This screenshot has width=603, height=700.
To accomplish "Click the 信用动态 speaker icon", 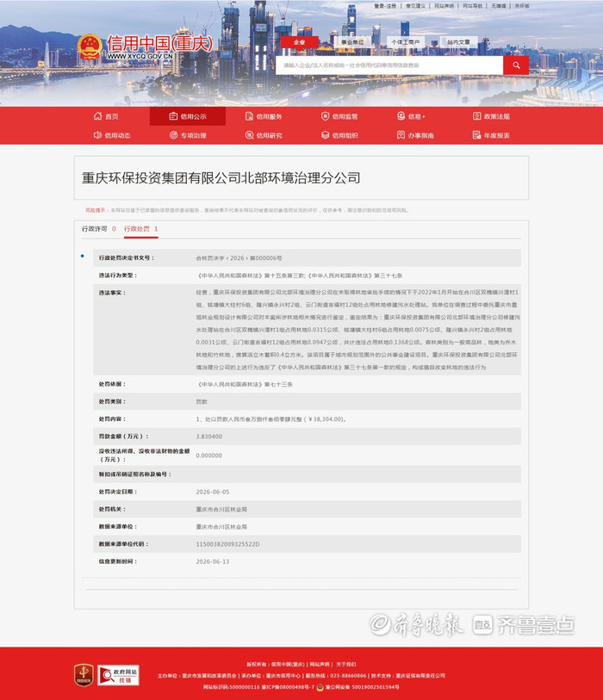I will coord(98,135).
